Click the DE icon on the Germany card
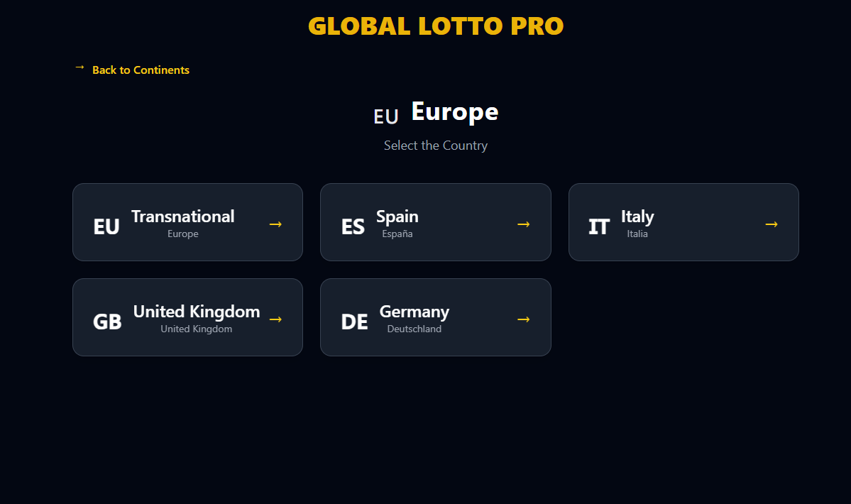This screenshot has width=851, height=504. pos(355,321)
